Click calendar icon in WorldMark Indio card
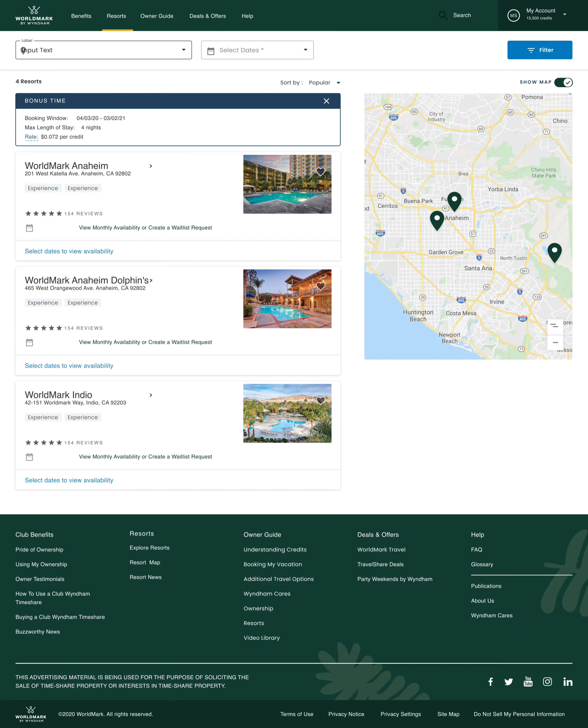The image size is (588, 728). point(29,457)
